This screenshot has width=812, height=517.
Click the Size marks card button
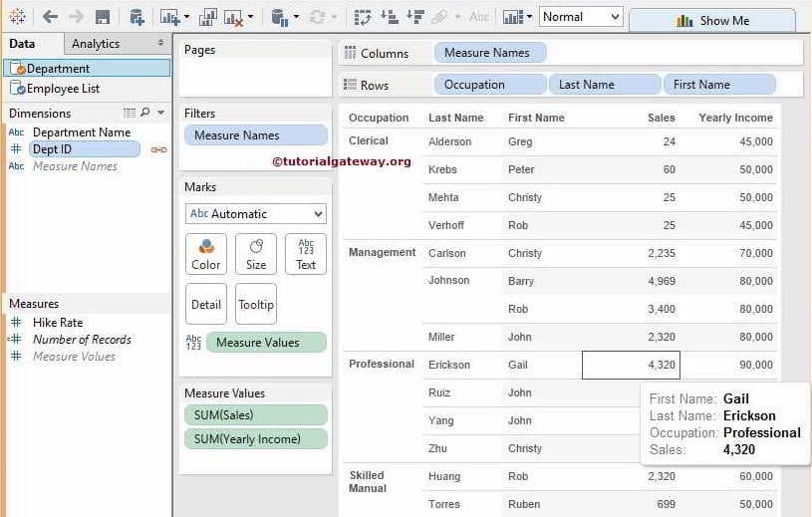(256, 254)
